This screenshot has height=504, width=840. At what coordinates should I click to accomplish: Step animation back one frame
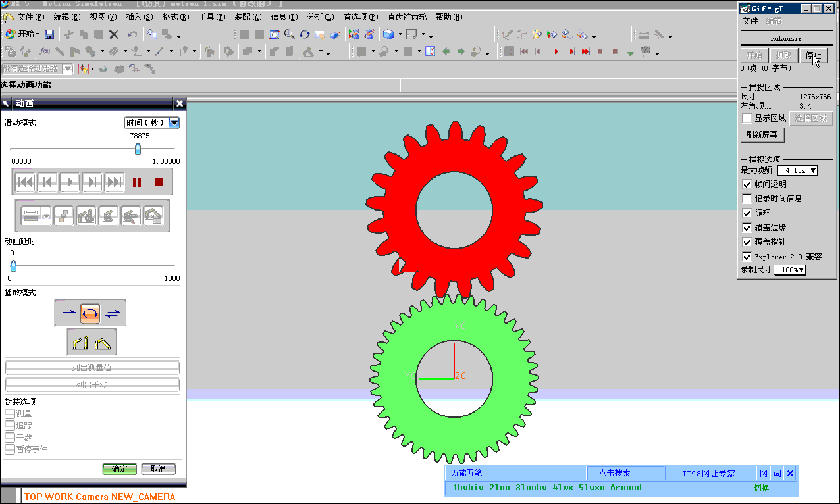pyautogui.click(x=47, y=182)
